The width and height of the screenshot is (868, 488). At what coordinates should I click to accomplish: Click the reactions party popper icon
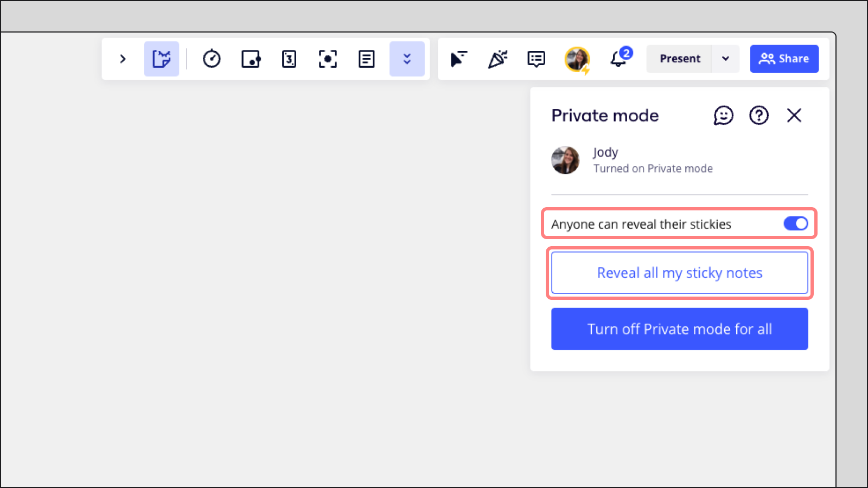pyautogui.click(x=497, y=59)
